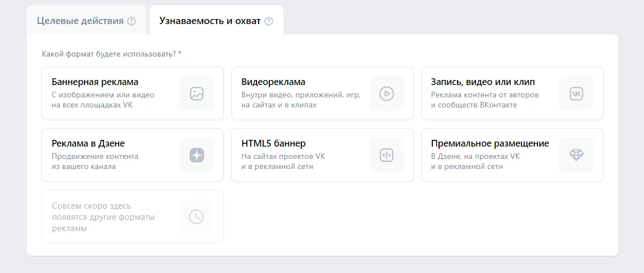644x273 pixels.
Task: Click the clock icon on the coming-soon card
Action: (x=197, y=216)
